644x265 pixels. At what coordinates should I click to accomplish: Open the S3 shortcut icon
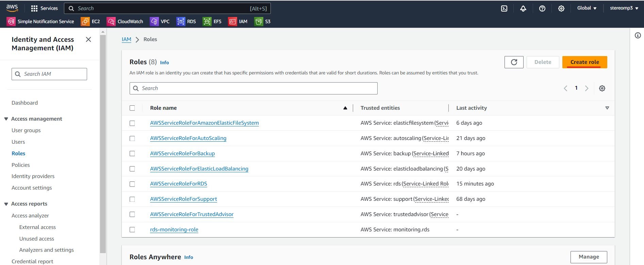point(259,21)
